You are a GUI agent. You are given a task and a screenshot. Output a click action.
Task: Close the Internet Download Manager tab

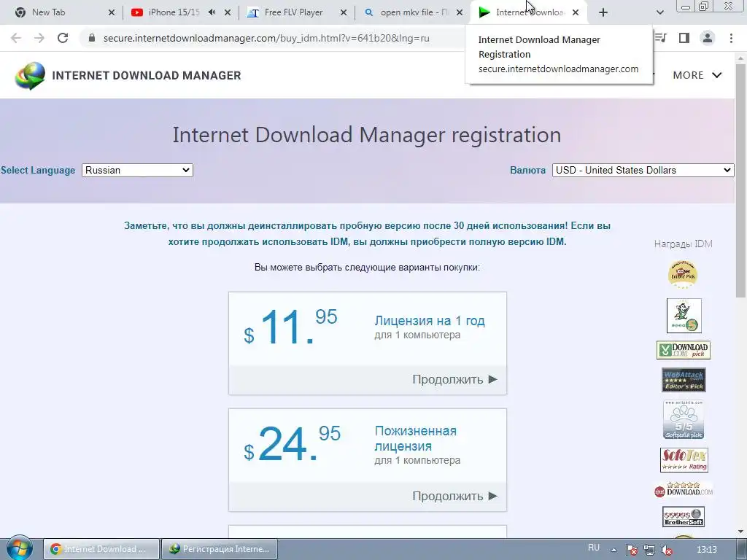[x=576, y=12]
